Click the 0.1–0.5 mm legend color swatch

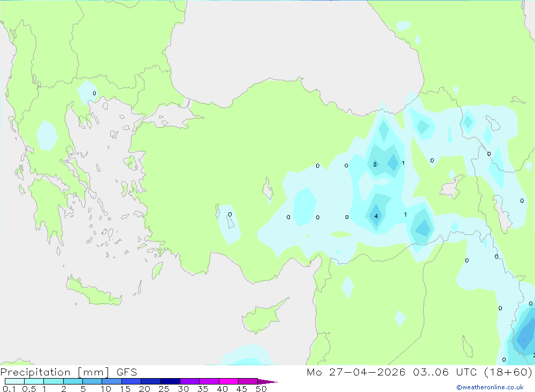[x=14, y=381]
